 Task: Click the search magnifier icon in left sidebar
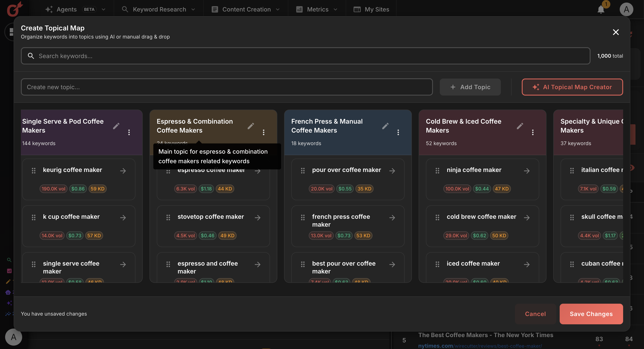coord(9,260)
